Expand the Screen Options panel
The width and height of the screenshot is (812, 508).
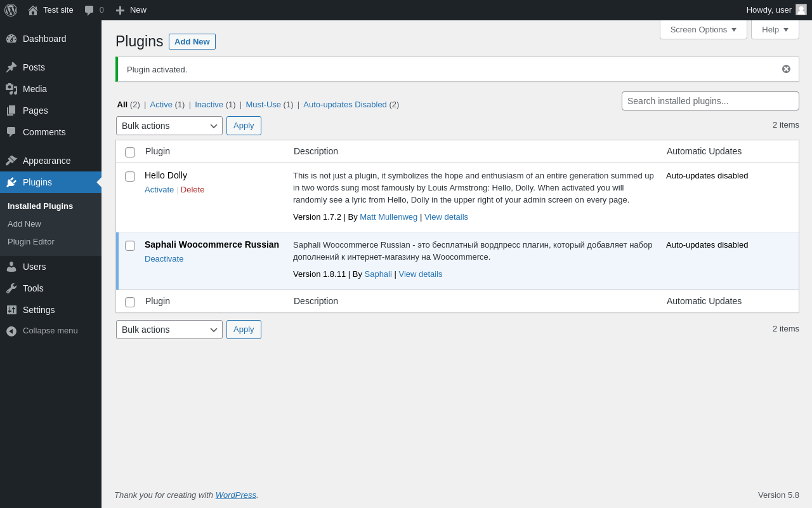point(703,29)
